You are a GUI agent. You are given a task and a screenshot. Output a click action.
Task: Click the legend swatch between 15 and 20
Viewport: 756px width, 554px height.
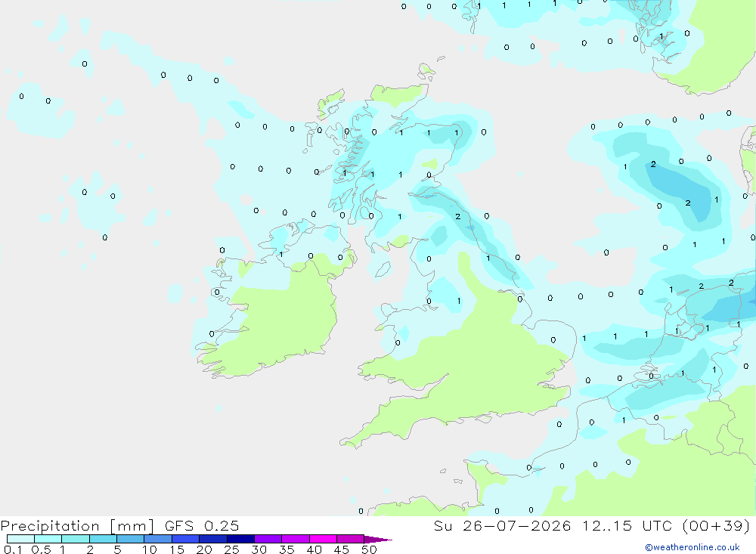point(186,539)
